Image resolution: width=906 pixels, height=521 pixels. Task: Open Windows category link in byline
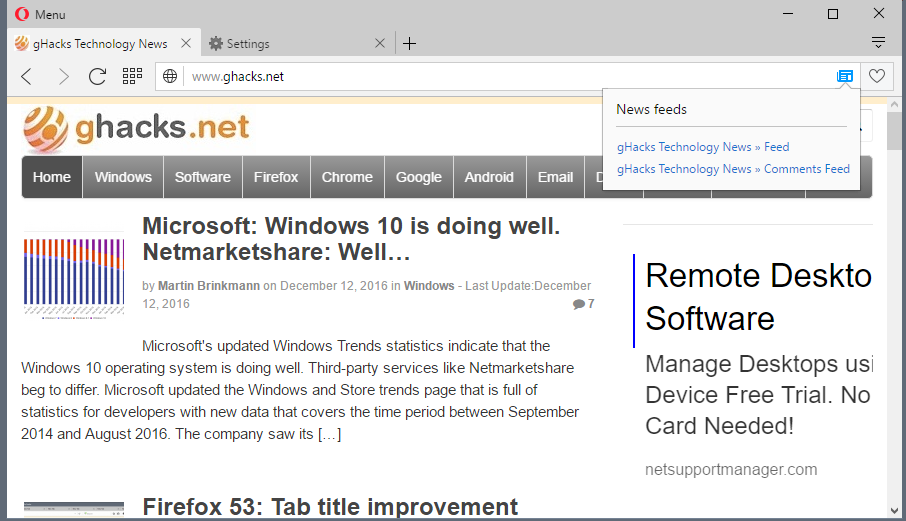pyautogui.click(x=429, y=286)
